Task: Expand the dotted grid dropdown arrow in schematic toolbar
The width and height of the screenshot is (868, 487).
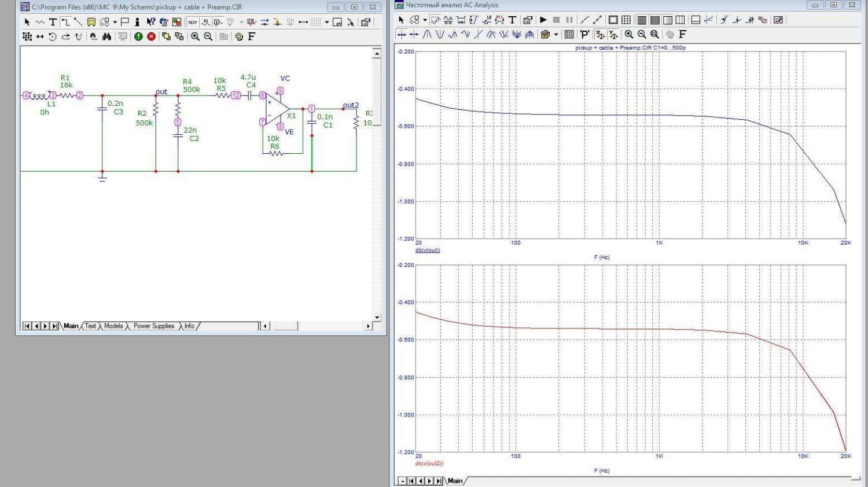Action: coord(327,22)
